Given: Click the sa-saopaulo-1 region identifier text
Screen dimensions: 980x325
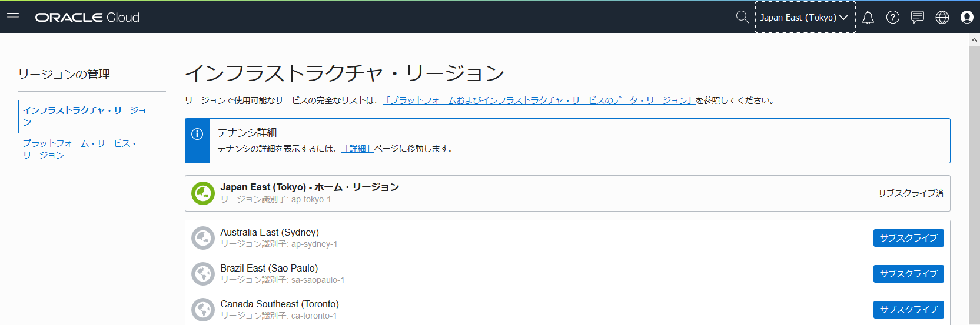Looking at the screenshot, I should point(318,280).
